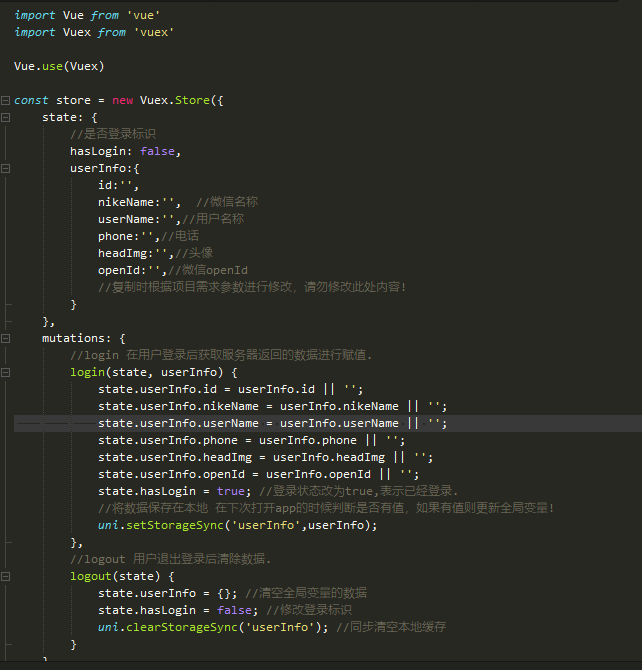Screen dimensions: 642x670
Task: Click 'state.userInfo.nikeName = userInfo.nikeName' line
Action: point(272,406)
